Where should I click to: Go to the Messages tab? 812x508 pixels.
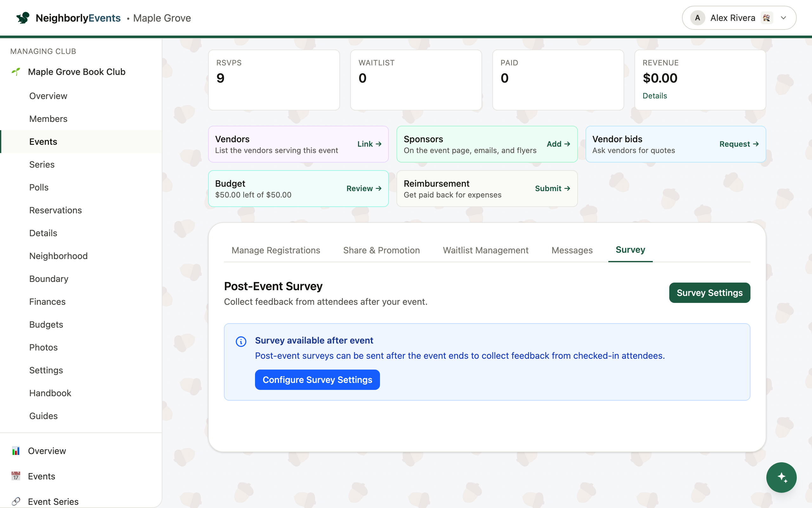pos(572,250)
